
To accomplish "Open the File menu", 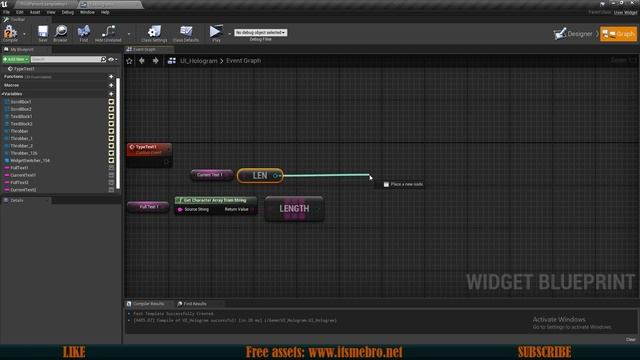I will (x=7, y=12).
